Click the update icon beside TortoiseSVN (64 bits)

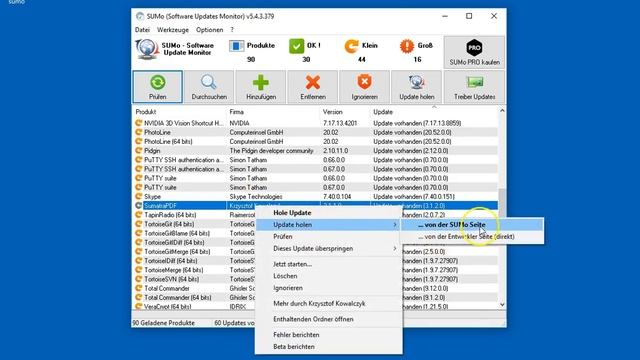point(139,279)
